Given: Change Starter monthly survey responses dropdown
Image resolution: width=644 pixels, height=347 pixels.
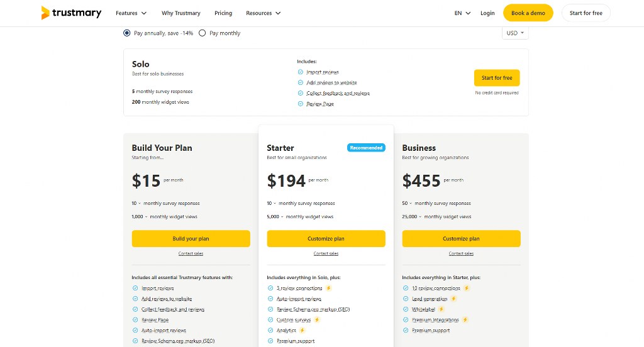Looking at the screenshot, I should 272,203.
